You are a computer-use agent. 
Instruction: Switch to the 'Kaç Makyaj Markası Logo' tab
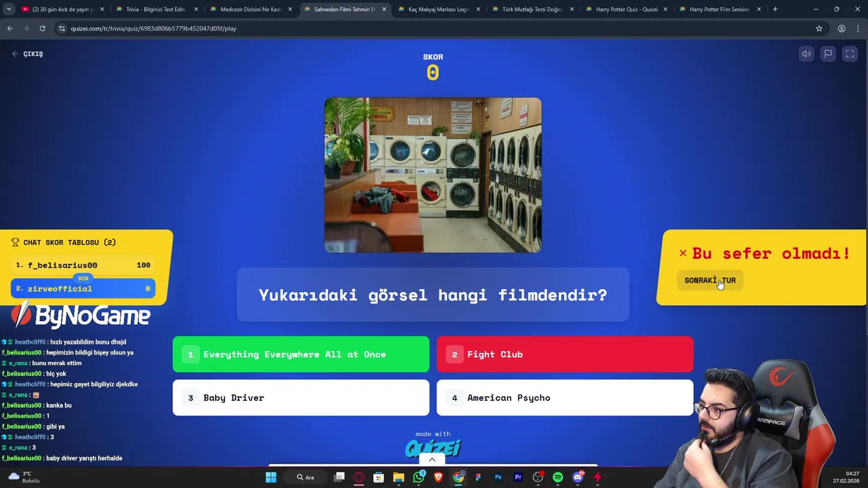(x=438, y=9)
